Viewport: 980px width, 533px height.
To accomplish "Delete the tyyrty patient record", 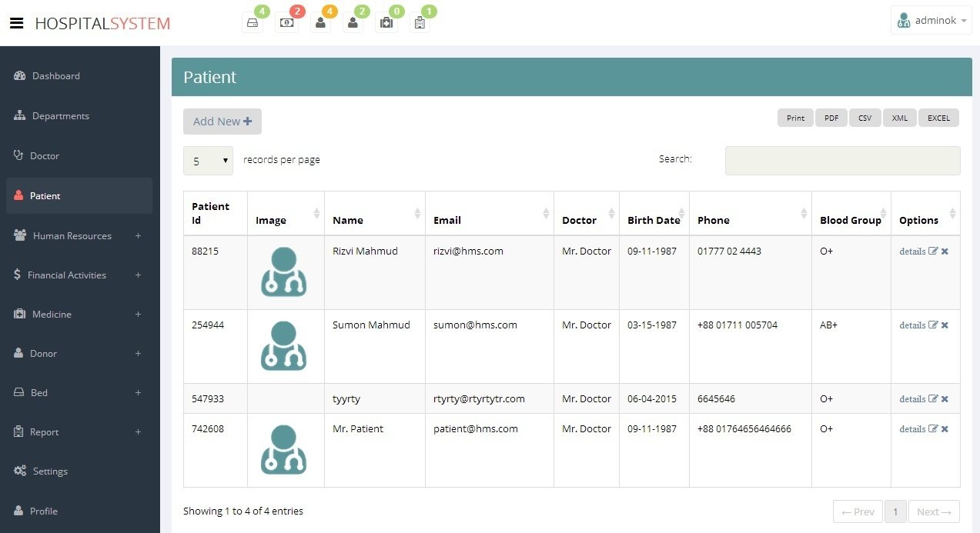I will [x=945, y=399].
